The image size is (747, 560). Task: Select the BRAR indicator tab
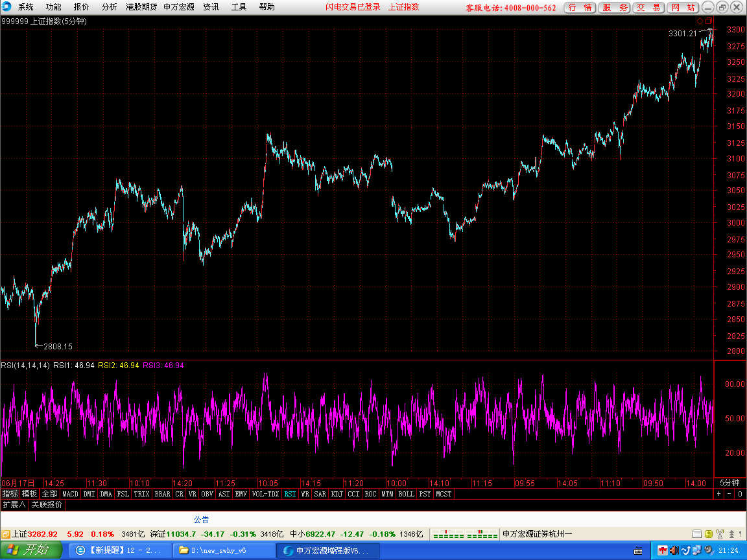click(163, 494)
